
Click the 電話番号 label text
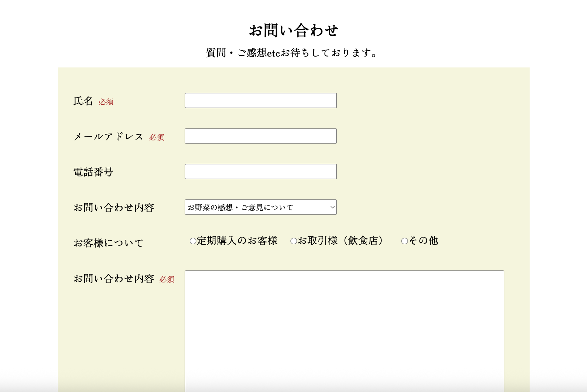point(93,172)
